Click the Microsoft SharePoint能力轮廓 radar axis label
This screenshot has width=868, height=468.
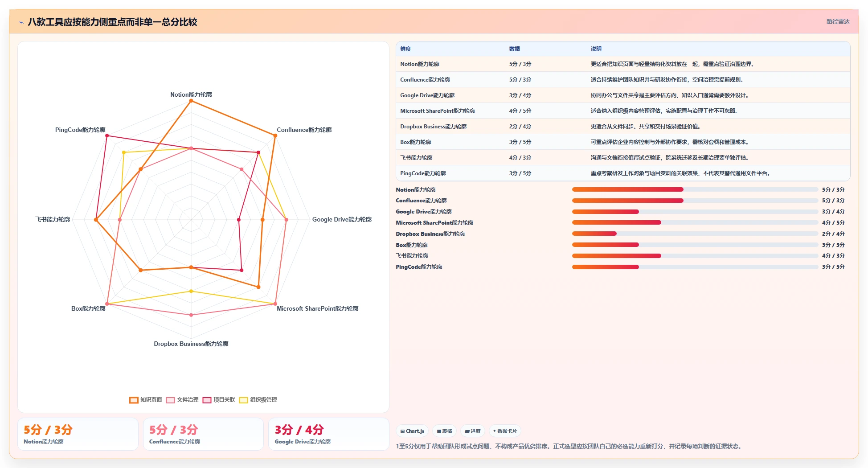tap(318, 308)
